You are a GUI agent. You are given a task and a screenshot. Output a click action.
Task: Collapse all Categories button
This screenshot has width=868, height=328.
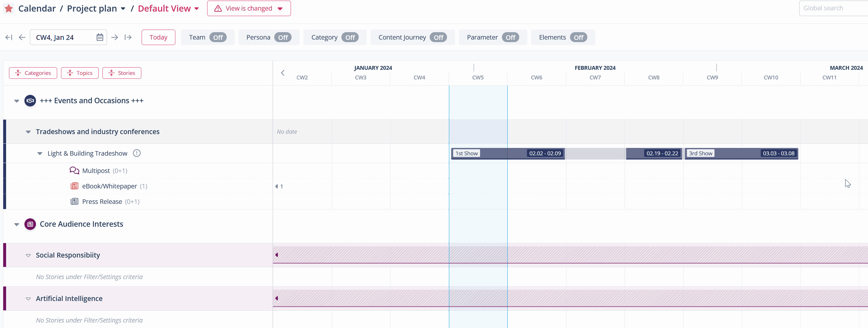pos(33,73)
